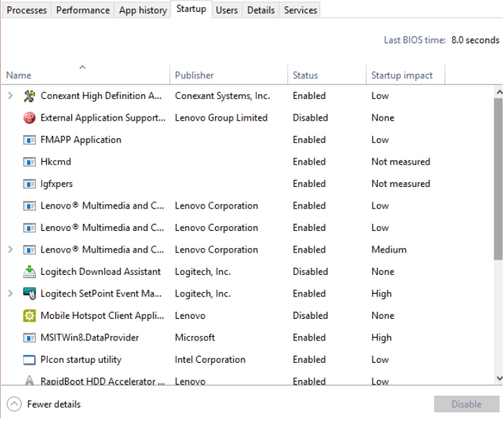504x422 pixels.
Task: Select the Startup tab
Action: pos(191,9)
